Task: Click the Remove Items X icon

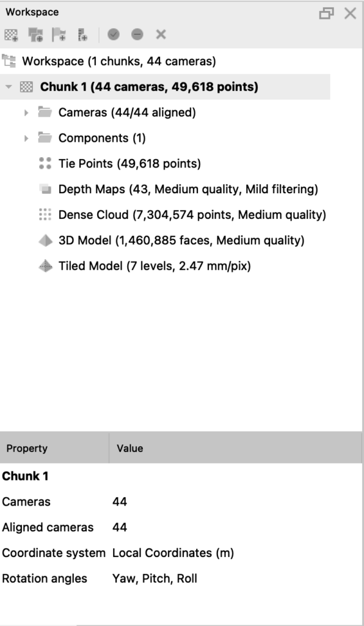Action: [161, 35]
